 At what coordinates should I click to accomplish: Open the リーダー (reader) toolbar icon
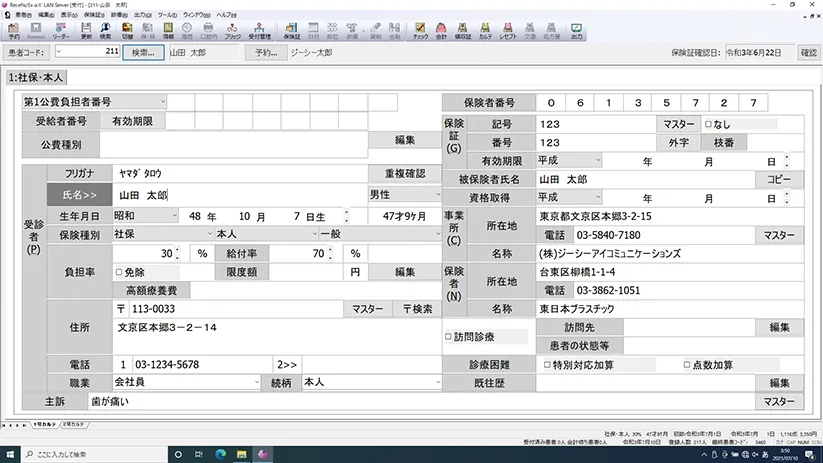click(60, 30)
